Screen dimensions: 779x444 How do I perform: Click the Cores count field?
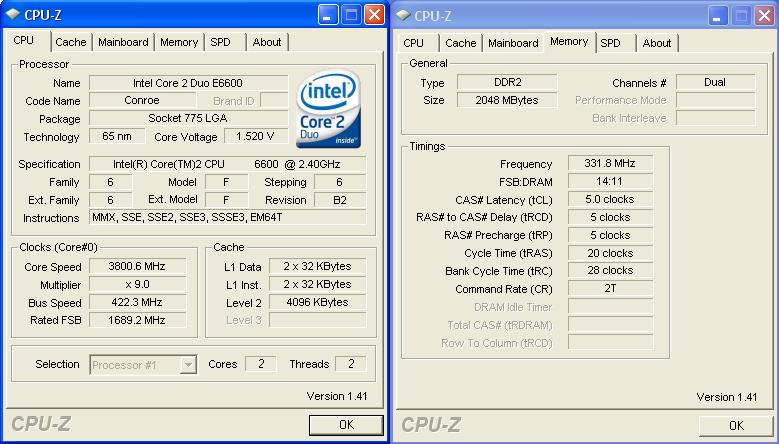[x=261, y=364]
